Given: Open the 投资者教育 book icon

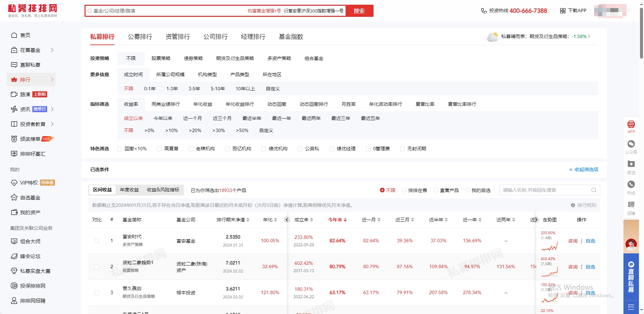Looking at the screenshot, I should pyautogui.click(x=14, y=124).
